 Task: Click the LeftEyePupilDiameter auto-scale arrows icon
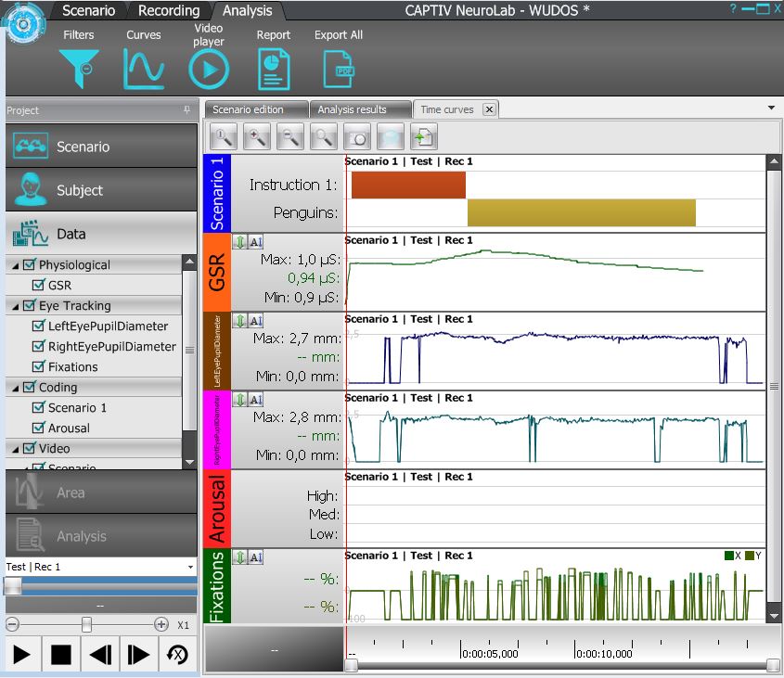pyautogui.click(x=240, y=321)
